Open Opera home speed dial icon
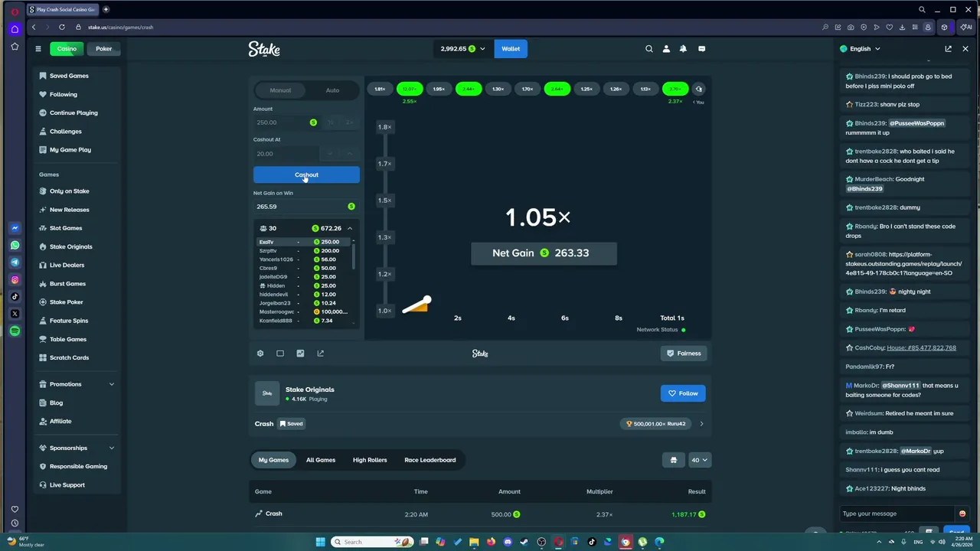The image size is (980, 551). (x=15, y=29)
